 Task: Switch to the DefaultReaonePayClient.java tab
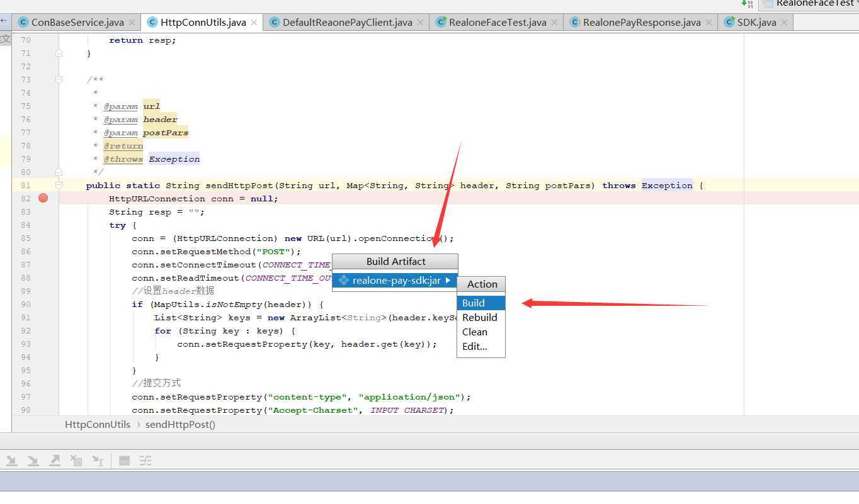point(347,22)
